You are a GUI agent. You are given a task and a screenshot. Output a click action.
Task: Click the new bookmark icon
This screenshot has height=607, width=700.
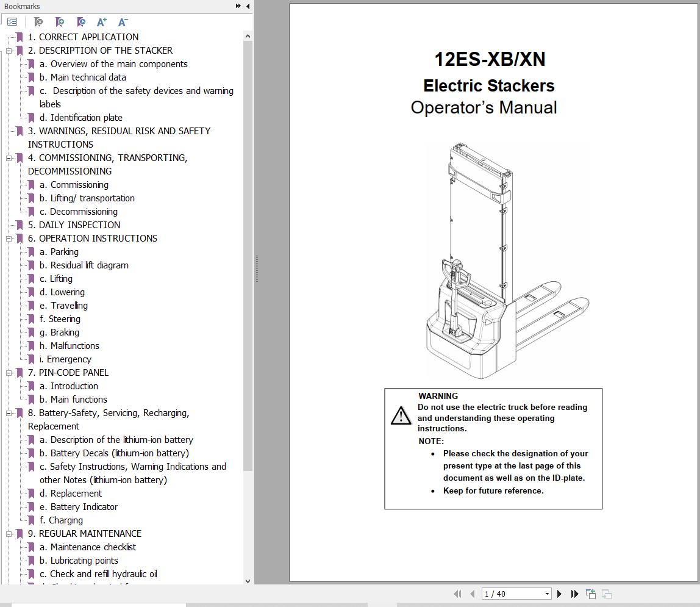[x=59, y=22]
